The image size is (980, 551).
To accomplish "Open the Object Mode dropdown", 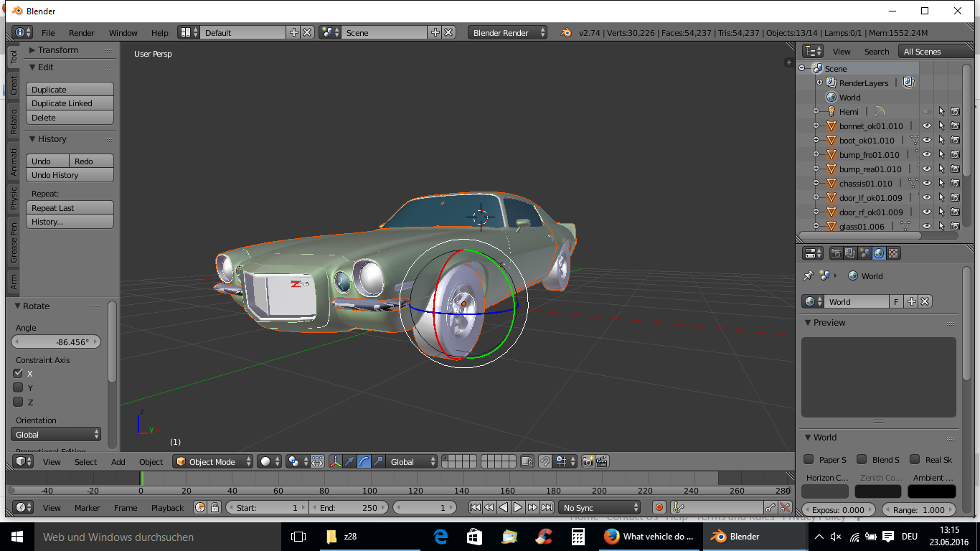I will tap(213, 462).
